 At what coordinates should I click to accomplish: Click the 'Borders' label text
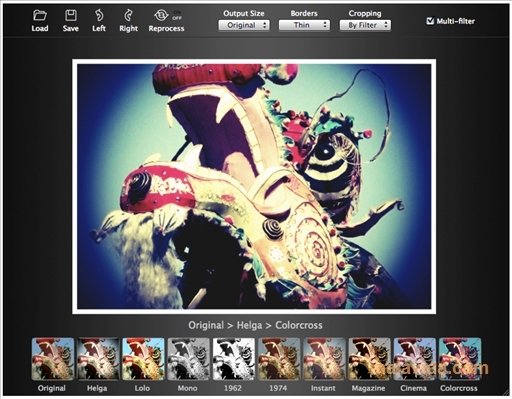coord(304,13)
